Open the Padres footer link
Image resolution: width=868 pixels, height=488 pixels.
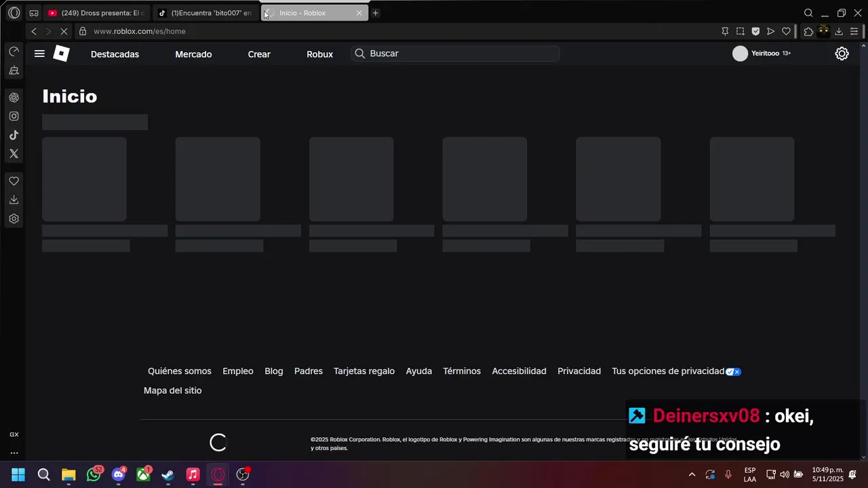pyautogui.click(x=309, y=371)
